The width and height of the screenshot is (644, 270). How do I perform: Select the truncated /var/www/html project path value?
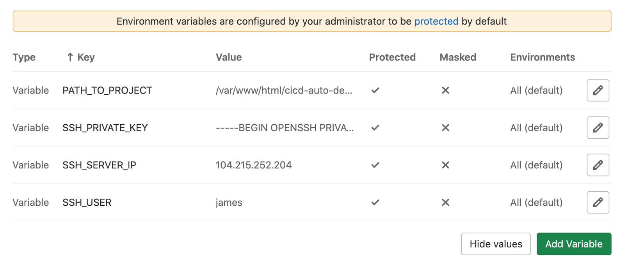(x=284, y=90)
